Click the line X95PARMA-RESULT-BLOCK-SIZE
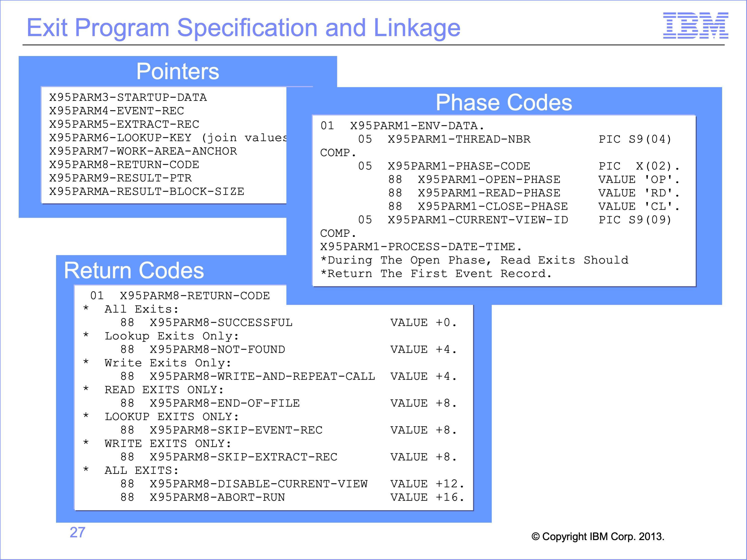The width and height of the screenshot is (747, 560). coord(146,192)
